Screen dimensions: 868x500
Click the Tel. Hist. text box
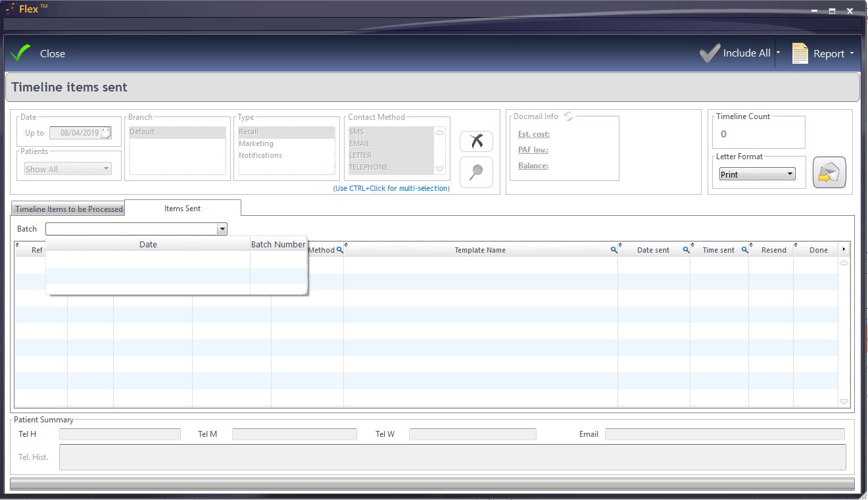click(x=452, y=457)
